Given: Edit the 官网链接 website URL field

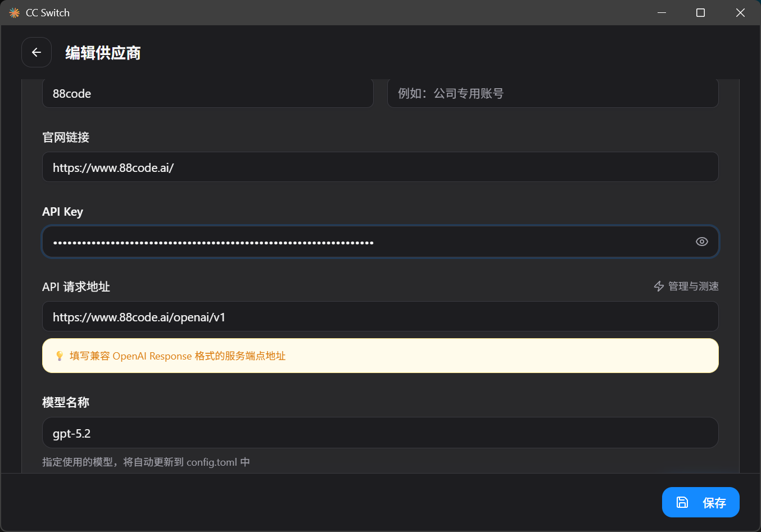Looking at the screenshot, I should tap(380, 167).
